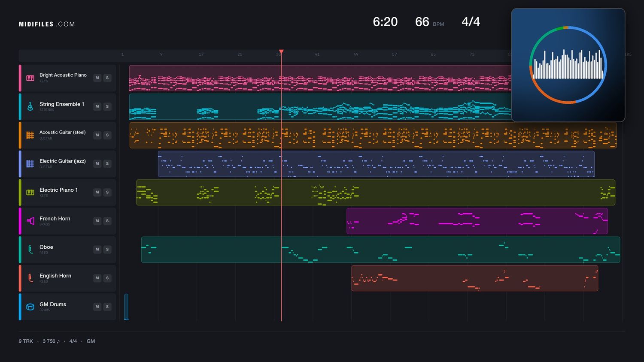Click the 66 BPM tempo value

422,22
